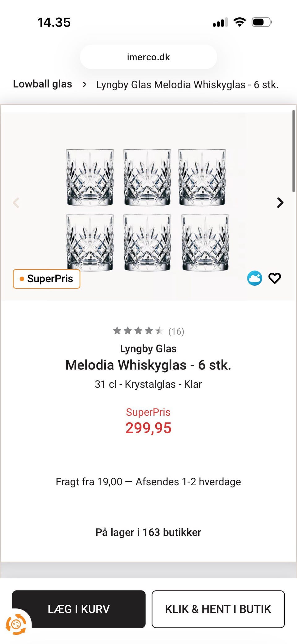297x644 pixels.
Task: Tap the imerco.dk address bar
Action: (x=148, y=57)
